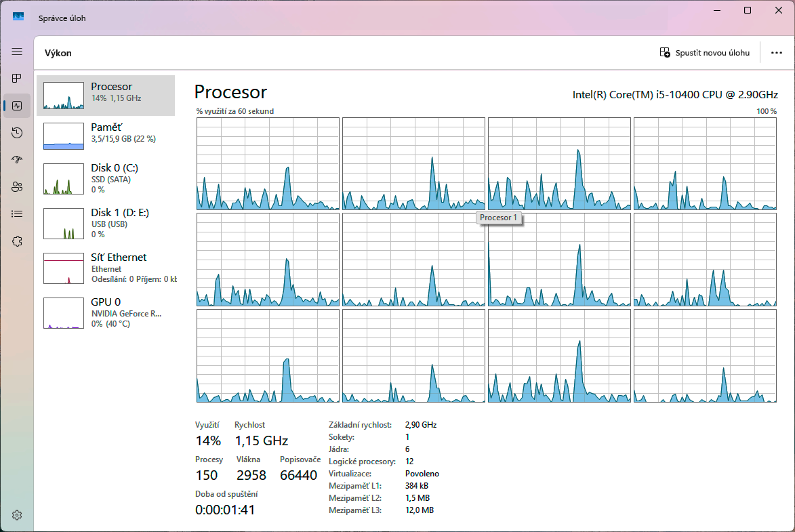The height and width of the screenshot is (532, 795).
Task: Click the GPU 0 graph thumbnail
Action: pos(63,312)
